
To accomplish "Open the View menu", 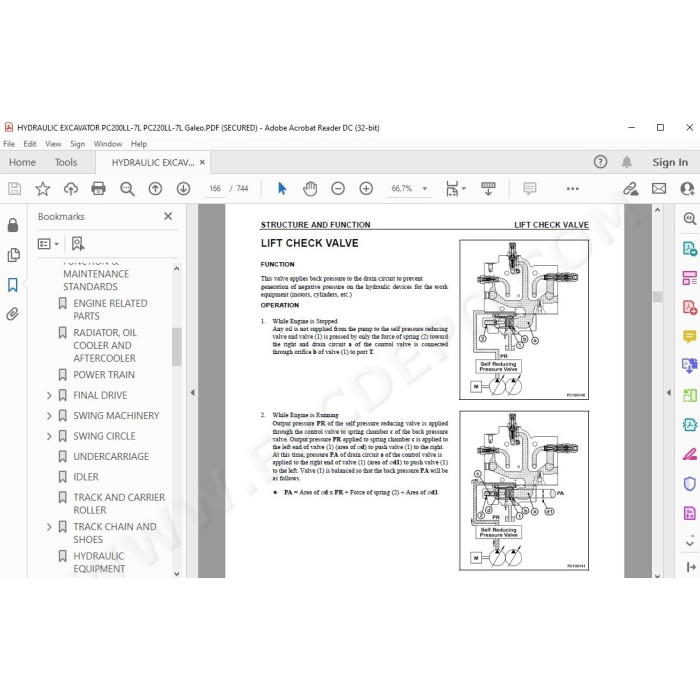I will click(x=53, y=144).
